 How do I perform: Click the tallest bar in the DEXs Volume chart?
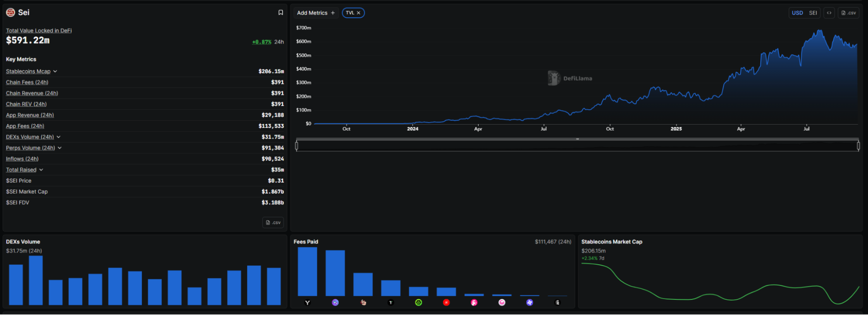tap(36, 280)
